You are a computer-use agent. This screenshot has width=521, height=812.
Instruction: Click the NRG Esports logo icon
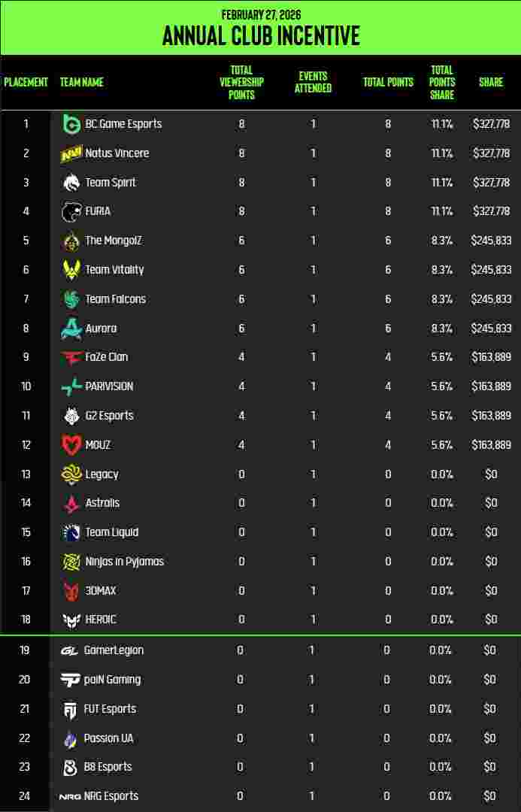69,796
